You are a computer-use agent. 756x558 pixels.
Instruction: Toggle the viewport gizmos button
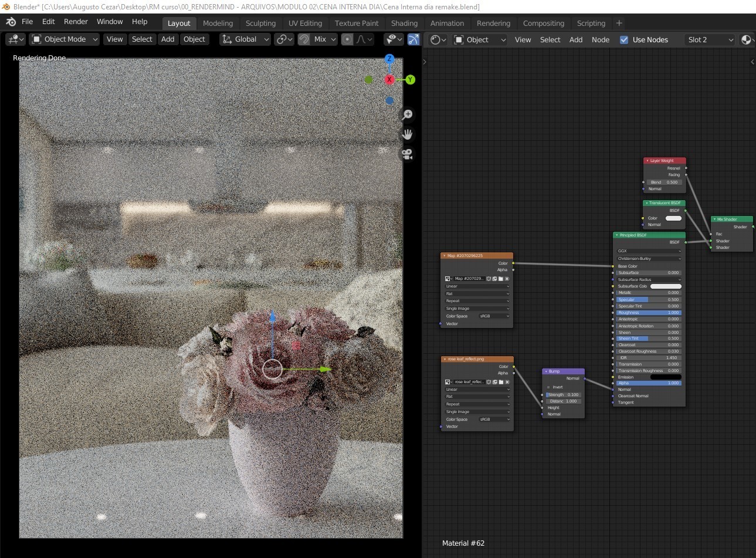[413, 39]
